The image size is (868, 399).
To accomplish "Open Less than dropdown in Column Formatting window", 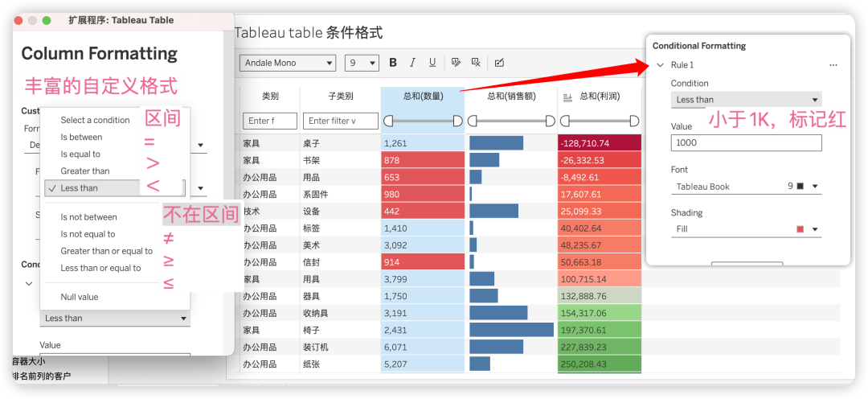I will pos(115,318).
